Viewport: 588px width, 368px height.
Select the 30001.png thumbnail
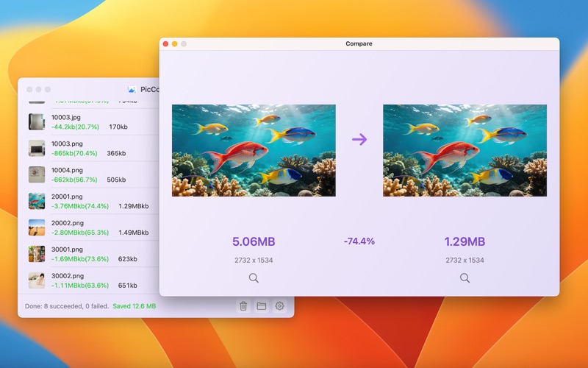pos(37,254)
